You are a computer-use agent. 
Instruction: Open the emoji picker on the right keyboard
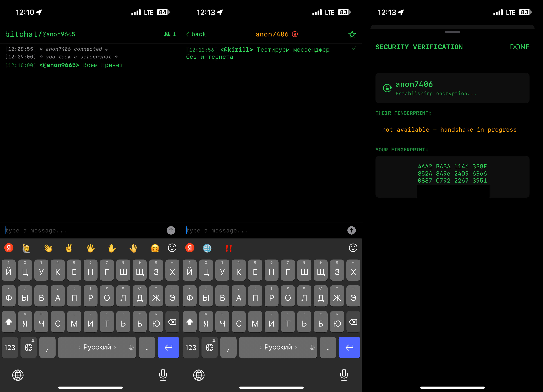click(353, 248)
